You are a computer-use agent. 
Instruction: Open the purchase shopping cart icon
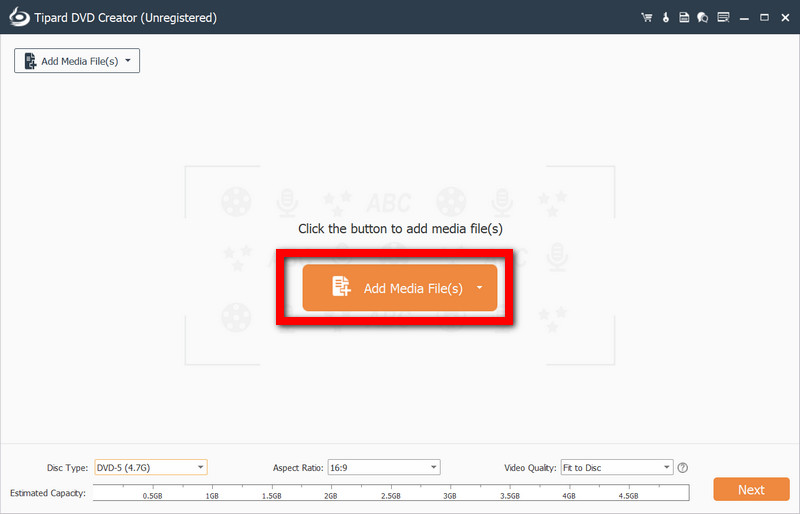(646, 17)
